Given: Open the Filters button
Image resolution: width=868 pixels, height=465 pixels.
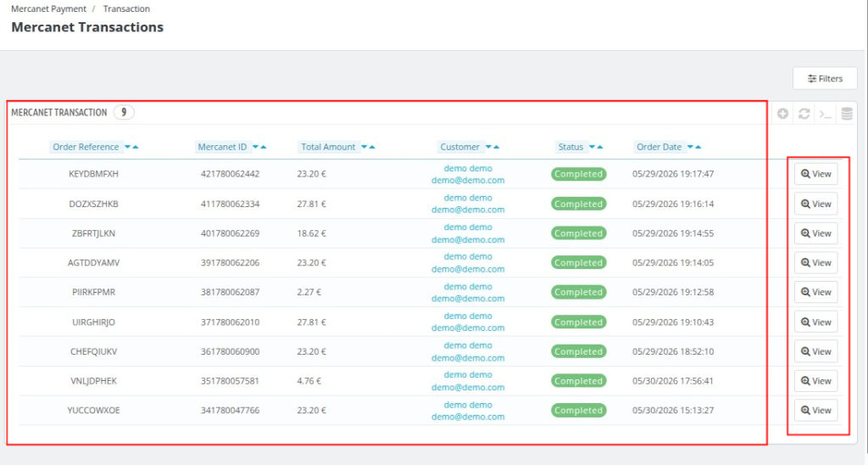Looking at the screenshot, I should [825, 79].
